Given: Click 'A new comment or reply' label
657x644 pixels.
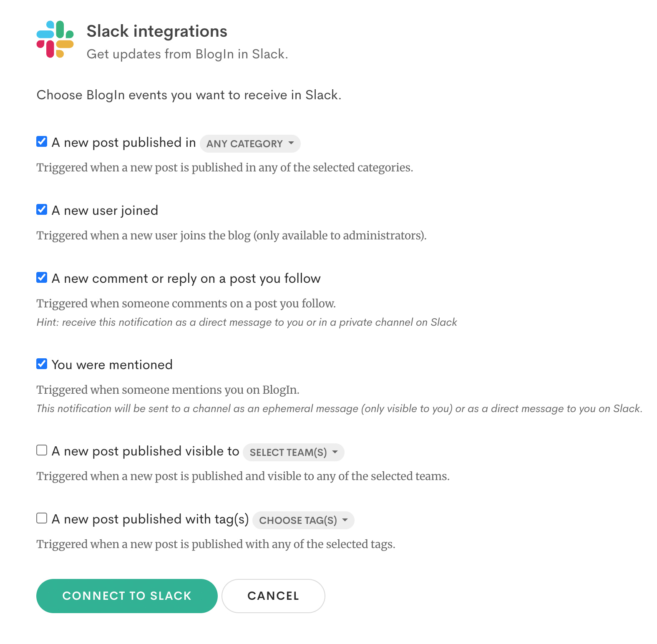Looking at the screenshot, I should coord(186,279).
